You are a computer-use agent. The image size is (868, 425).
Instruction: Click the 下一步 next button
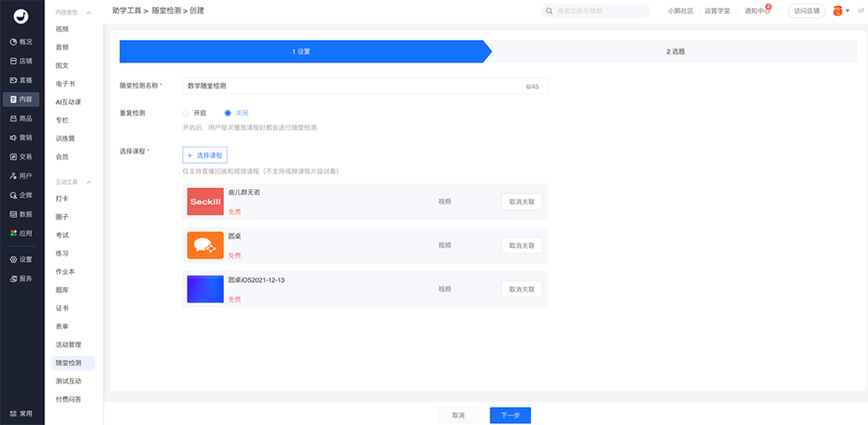[510, 415]
